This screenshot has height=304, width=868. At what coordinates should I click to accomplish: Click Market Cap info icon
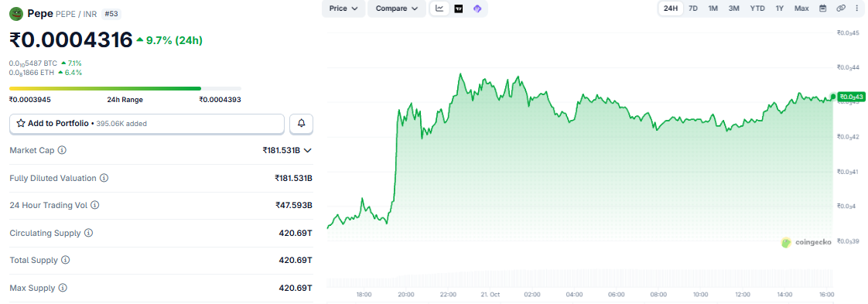coord(62,150)
